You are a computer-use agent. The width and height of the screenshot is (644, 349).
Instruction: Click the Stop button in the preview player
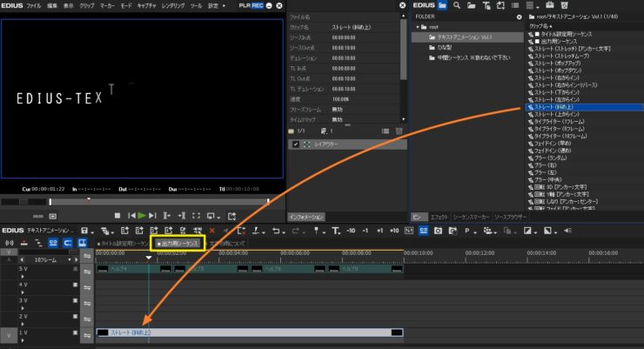point(117,215)
